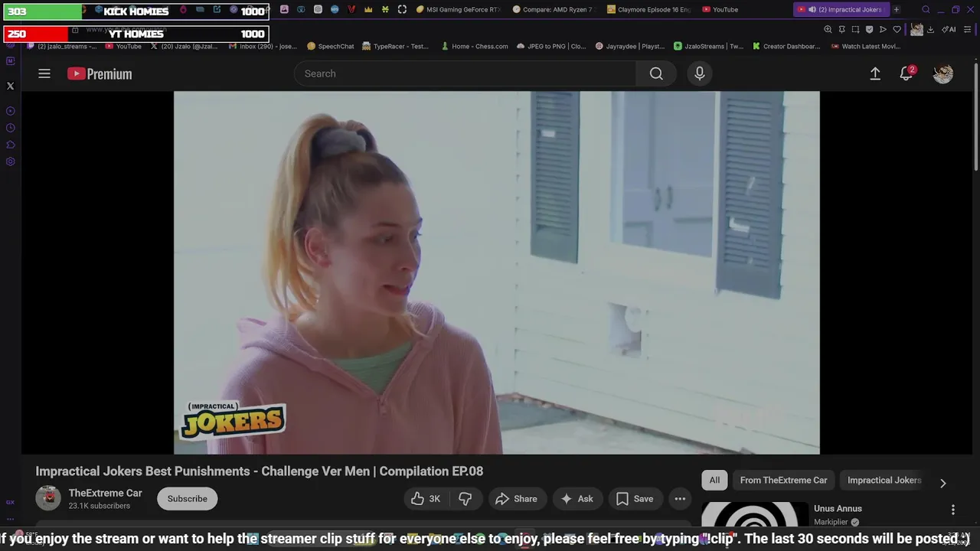980x551 pixels.
Task: Start voice search with the microphone
Action: click(699, 73)
